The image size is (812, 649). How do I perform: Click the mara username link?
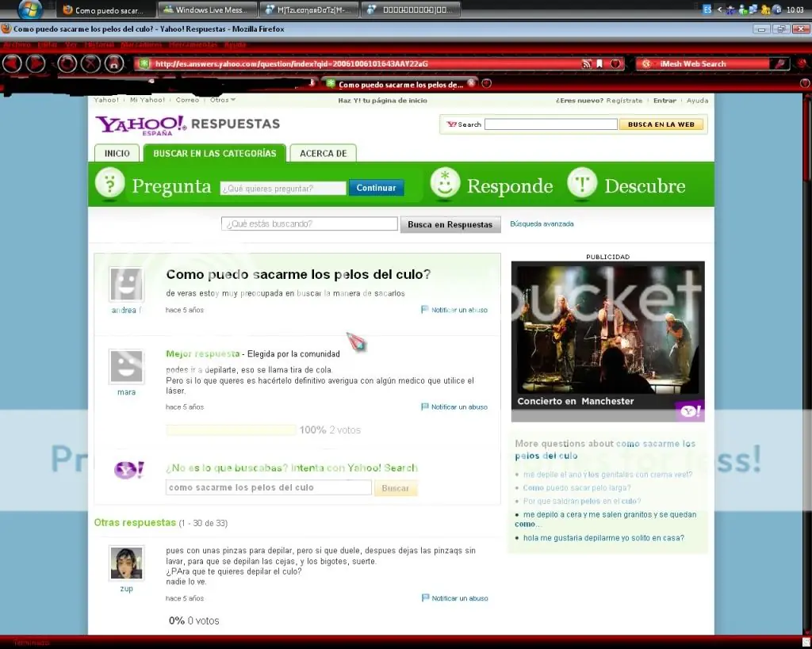point(126,392)
